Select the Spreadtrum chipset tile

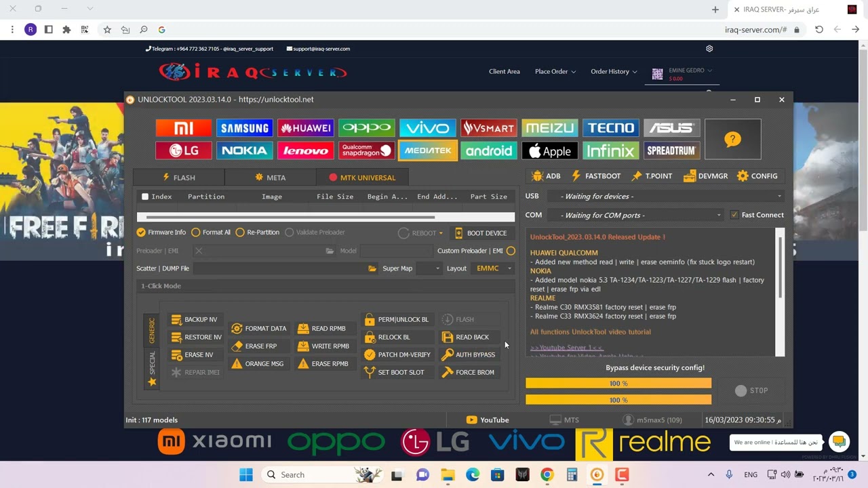click(672, 150)
